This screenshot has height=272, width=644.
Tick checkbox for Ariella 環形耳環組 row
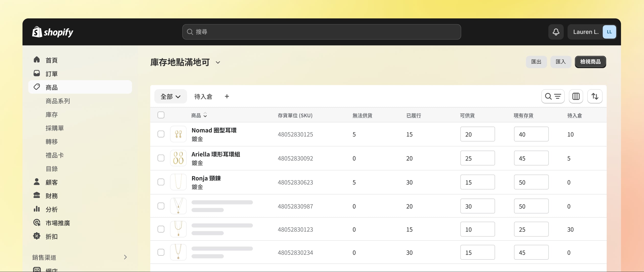click(161, 158)
